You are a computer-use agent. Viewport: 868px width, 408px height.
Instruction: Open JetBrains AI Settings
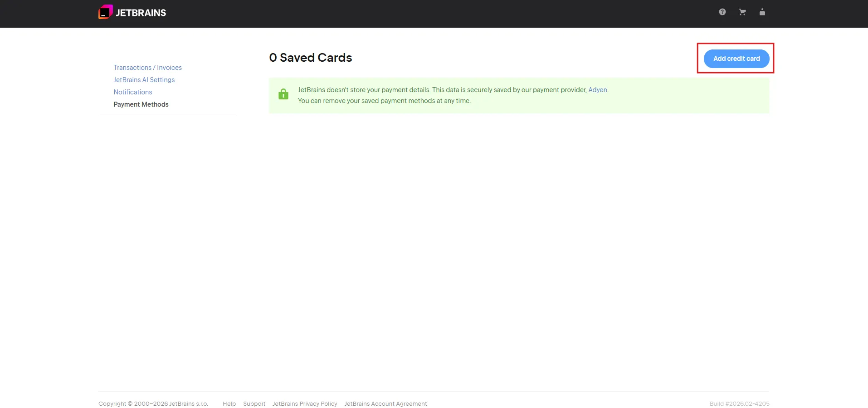tap(144, 80)
